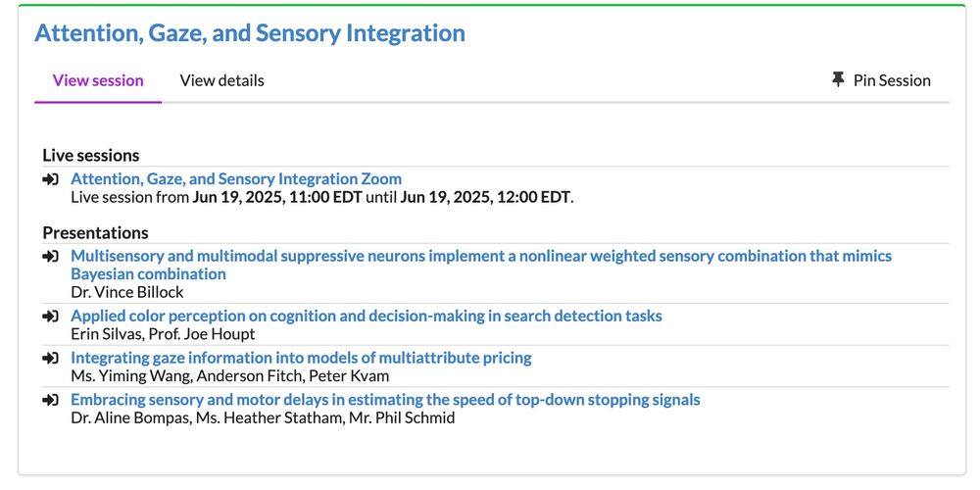The width and height of the screenshot is (980, 490).
Task: Click the Presentations section heading
Action: 96,233
